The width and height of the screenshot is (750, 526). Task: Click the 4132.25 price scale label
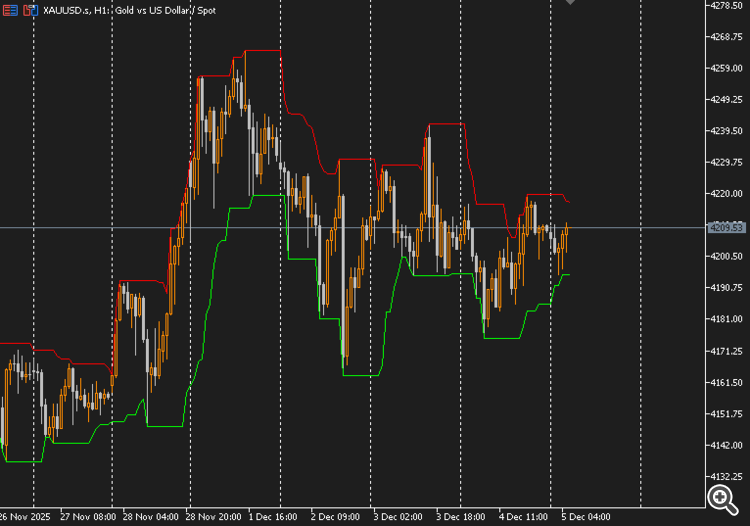tap(726, 477)
